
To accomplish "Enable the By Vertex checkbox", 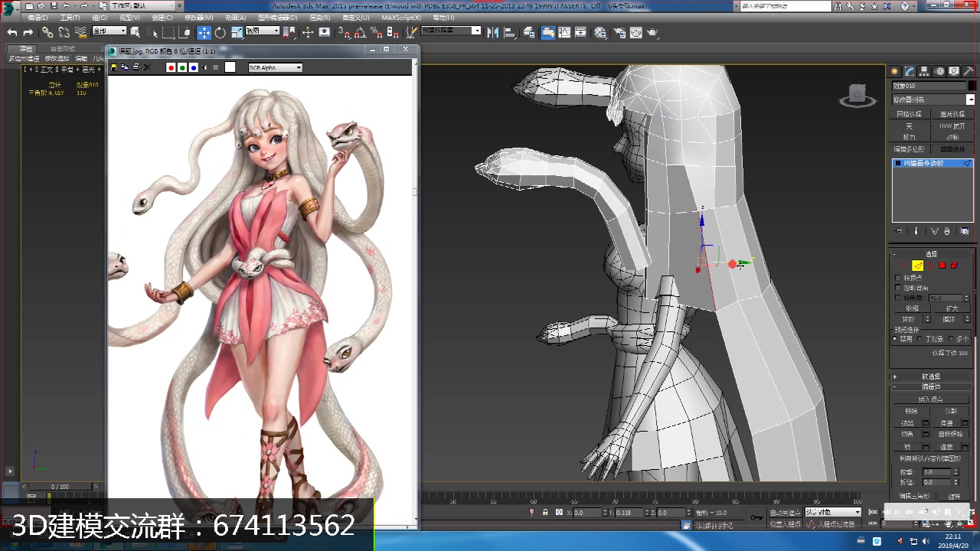I will 898,278.
